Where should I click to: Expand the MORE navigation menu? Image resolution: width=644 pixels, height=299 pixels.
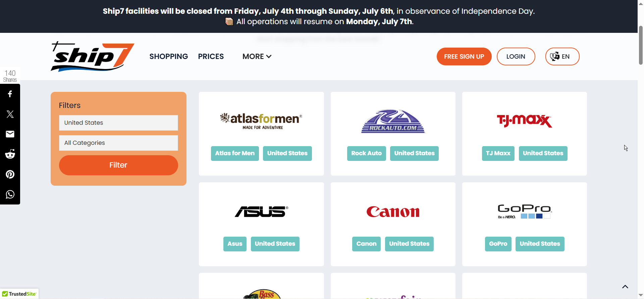click(257, 57)
